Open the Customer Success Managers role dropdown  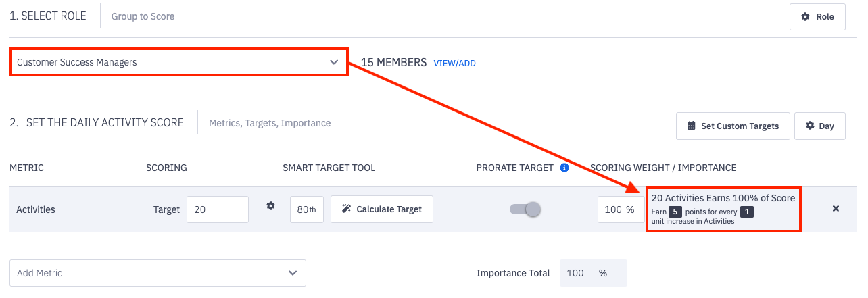tap(178, 62)
